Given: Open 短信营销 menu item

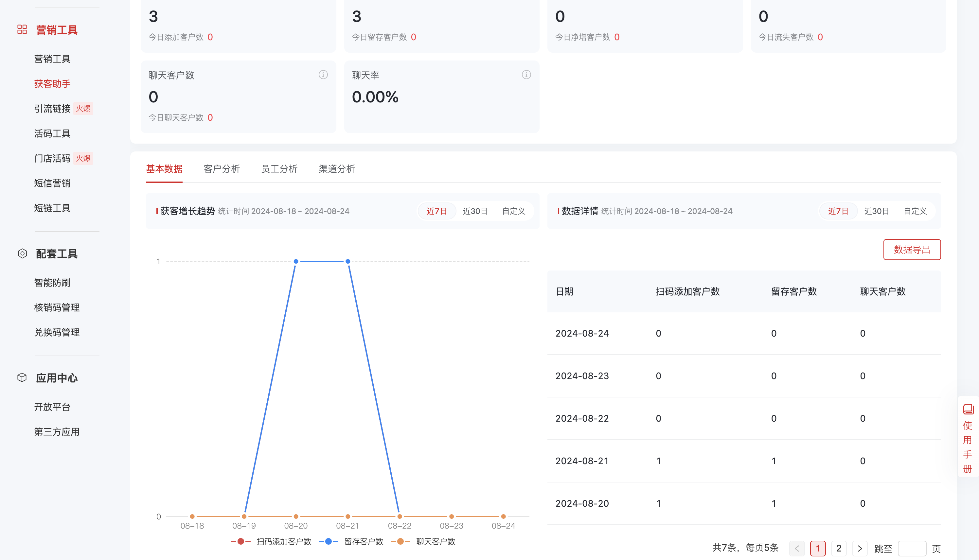Looking at the screenshot, I should click(x=52, y=183).
